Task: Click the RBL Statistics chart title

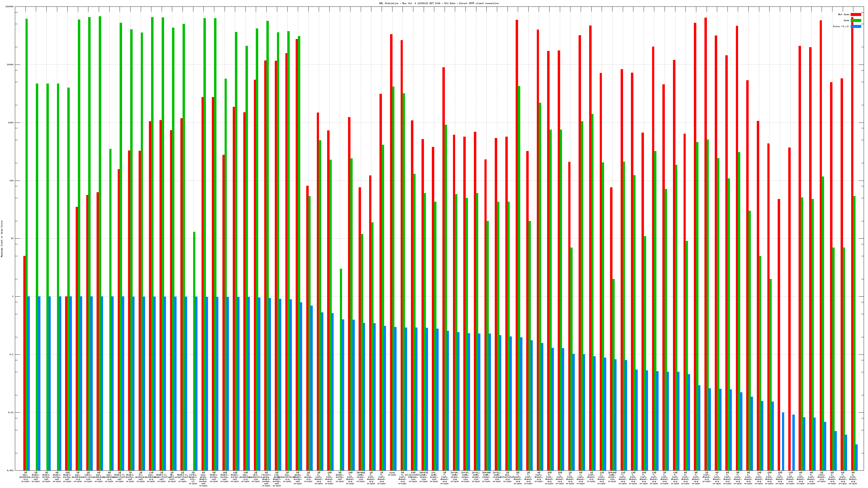Action: pos(439,3)
